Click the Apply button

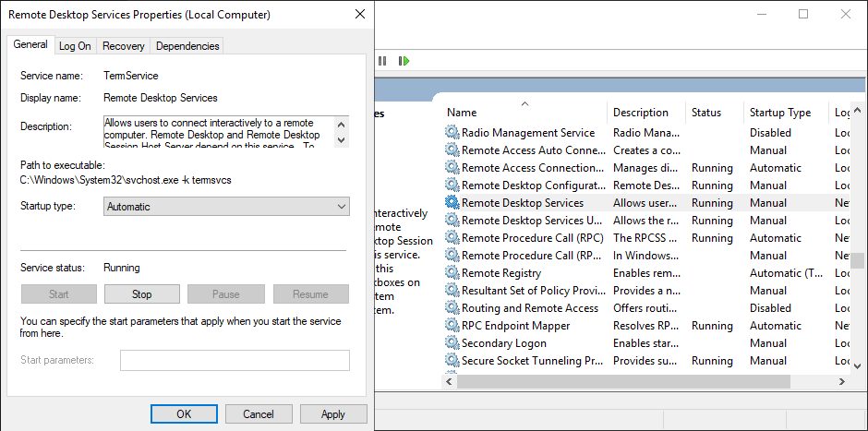[333, 413]
